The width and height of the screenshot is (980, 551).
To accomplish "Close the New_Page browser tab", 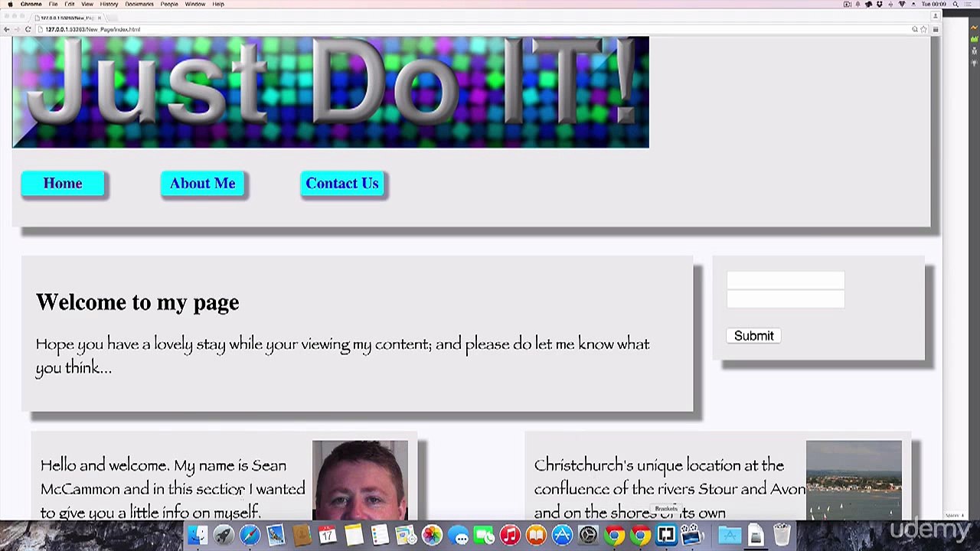I will click(x=99, y=17).
